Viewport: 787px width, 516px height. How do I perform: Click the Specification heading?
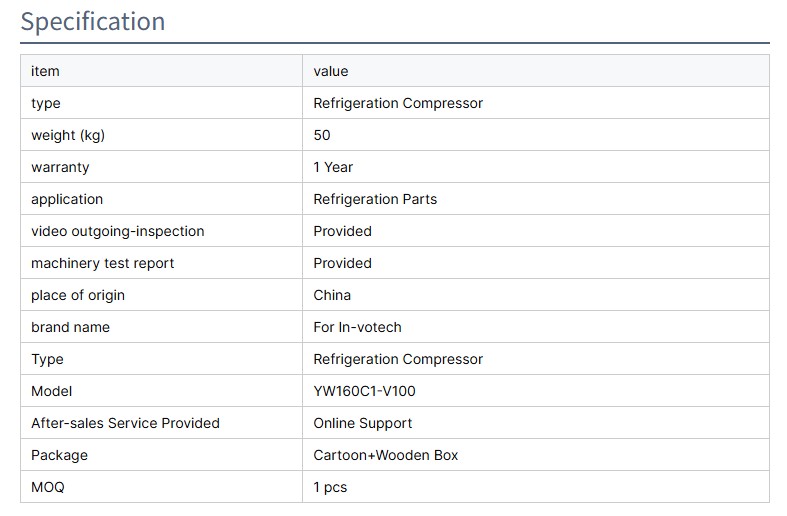pyautogui.click(x=93, y=22)
